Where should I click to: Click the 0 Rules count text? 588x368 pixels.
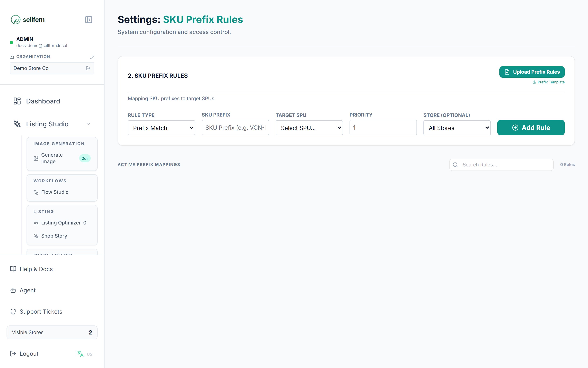[567, 165]
